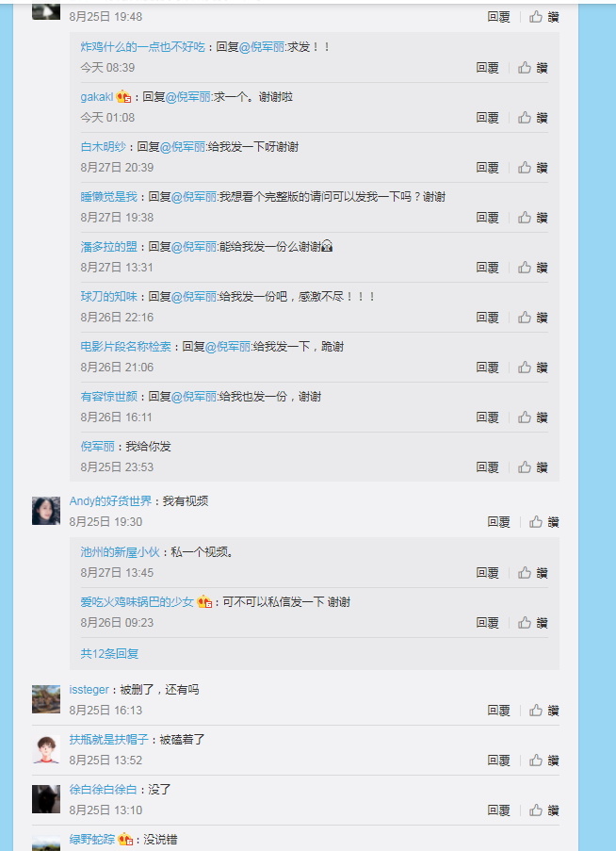Reply to 球刀的知味's comment

(487, 318)
